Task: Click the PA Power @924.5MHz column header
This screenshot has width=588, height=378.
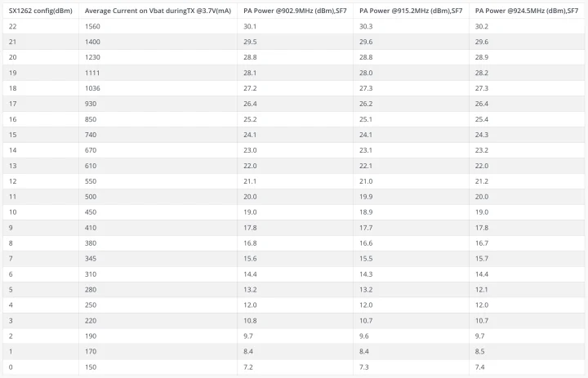Action: tap(527, 11)
